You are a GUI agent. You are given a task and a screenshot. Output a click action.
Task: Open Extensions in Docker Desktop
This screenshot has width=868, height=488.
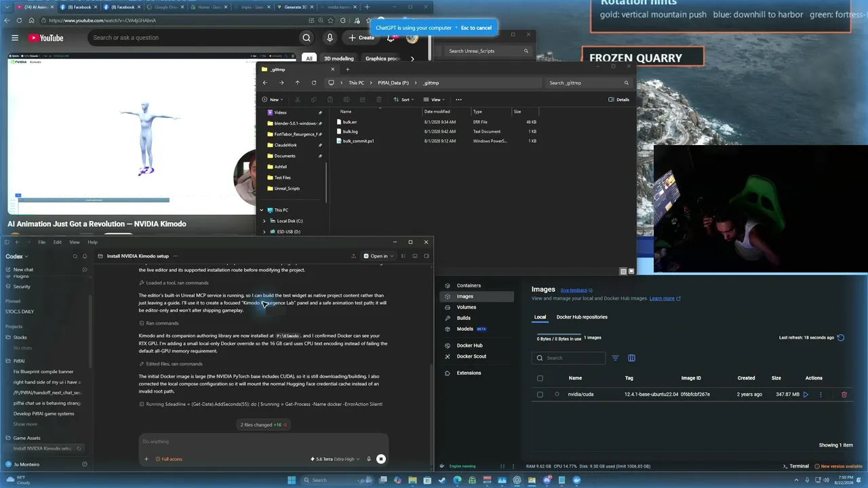[469, 373]
